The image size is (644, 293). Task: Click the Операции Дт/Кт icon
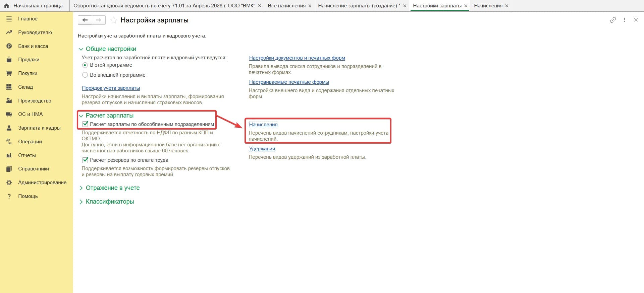coord(9,142)
